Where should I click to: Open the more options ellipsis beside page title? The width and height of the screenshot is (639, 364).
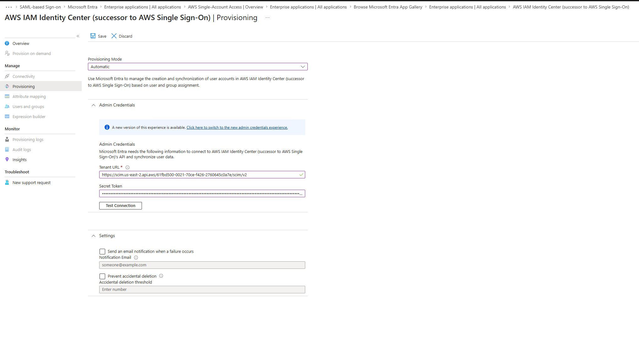[x=268, y=18]
